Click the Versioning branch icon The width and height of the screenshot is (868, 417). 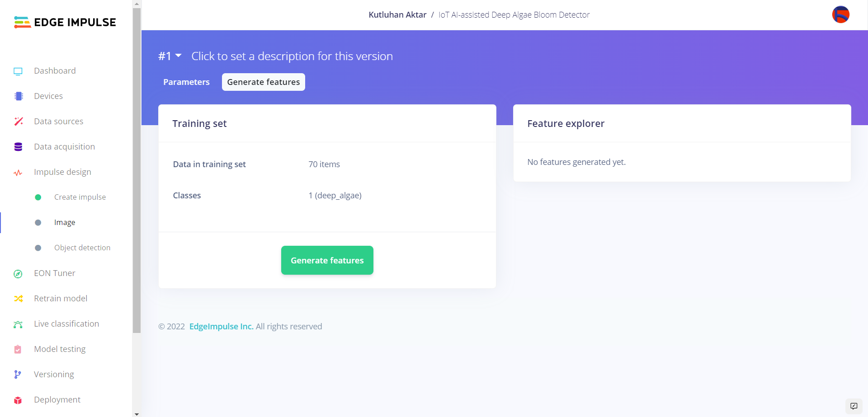pos(18,375)
